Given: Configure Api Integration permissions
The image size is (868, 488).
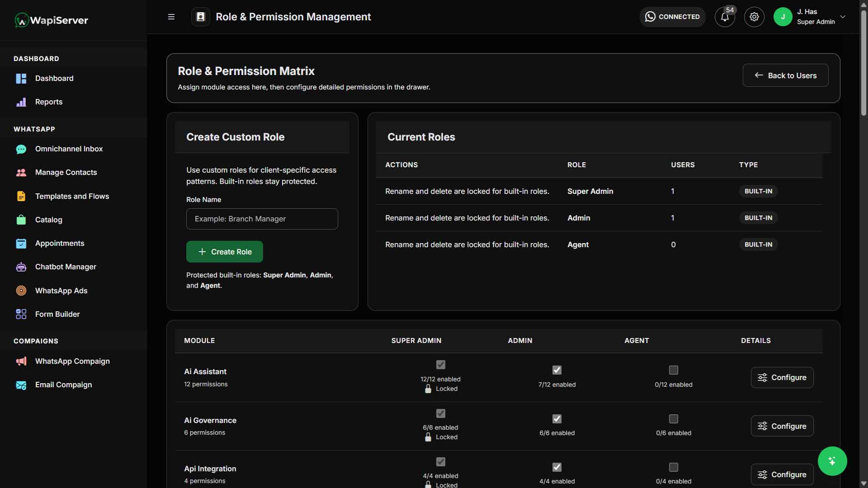Looking at the screenshot, I should [782, 474].
